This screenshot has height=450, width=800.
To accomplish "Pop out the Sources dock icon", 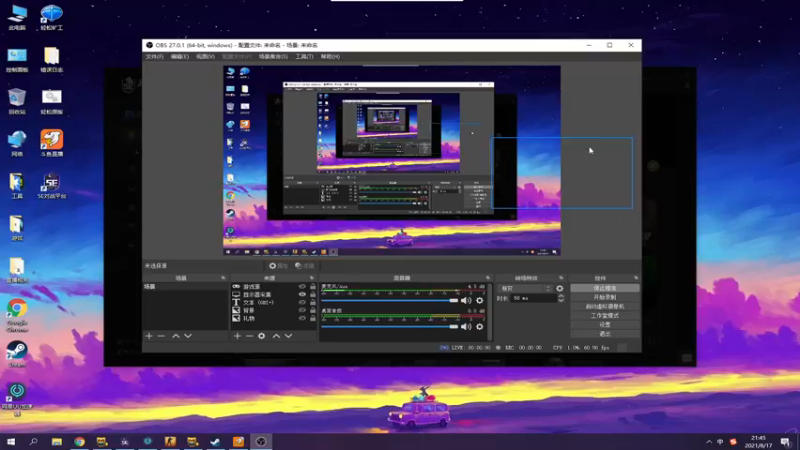I will [x=312, y=278].
